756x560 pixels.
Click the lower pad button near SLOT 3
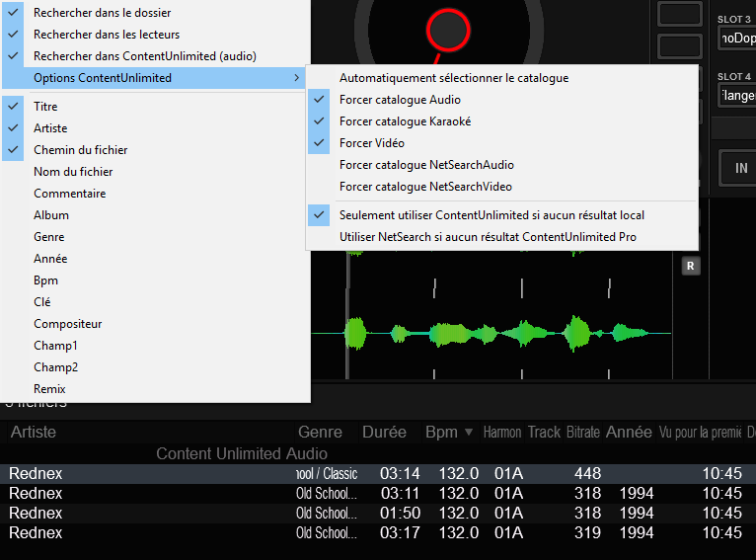[680, 46]
